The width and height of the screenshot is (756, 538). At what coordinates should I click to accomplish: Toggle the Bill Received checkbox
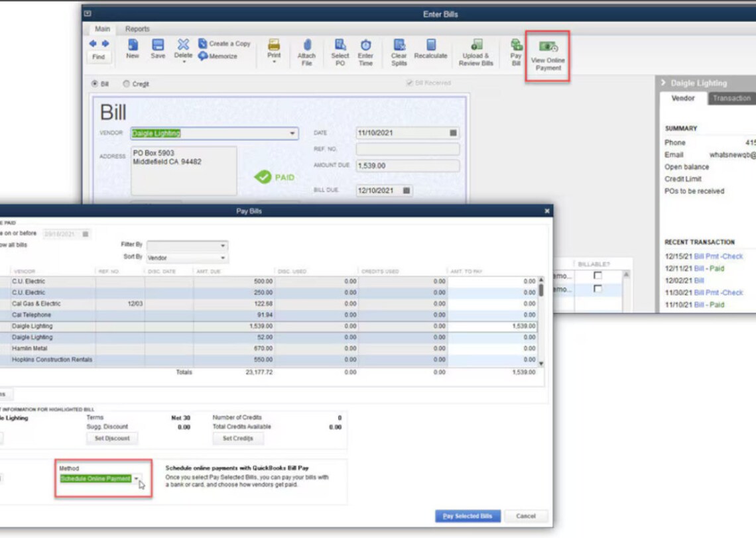(x=409, y=83)
